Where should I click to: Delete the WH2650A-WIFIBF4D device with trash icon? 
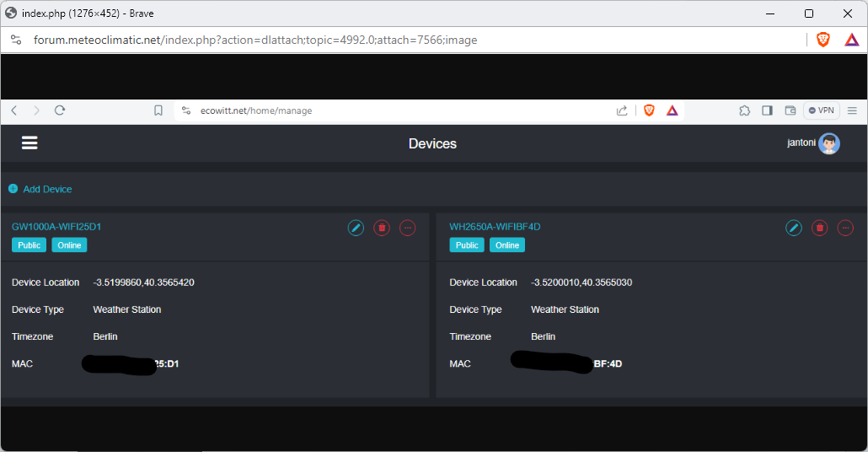point(819,228)
